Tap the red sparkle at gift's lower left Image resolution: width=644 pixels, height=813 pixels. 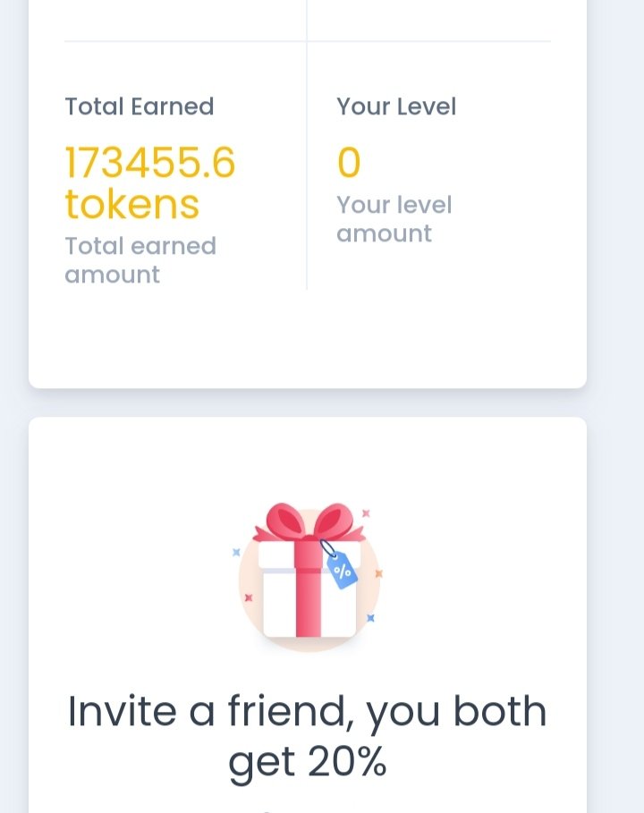tap(249, 597)
